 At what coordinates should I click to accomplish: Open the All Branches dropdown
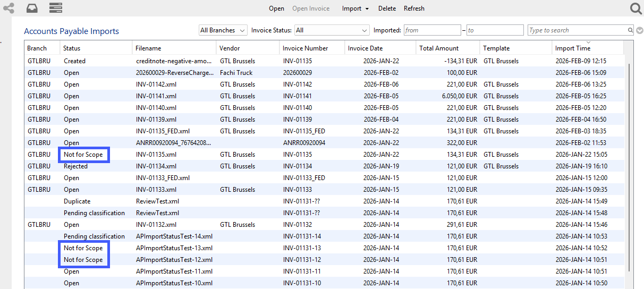[x=223, y=30]
